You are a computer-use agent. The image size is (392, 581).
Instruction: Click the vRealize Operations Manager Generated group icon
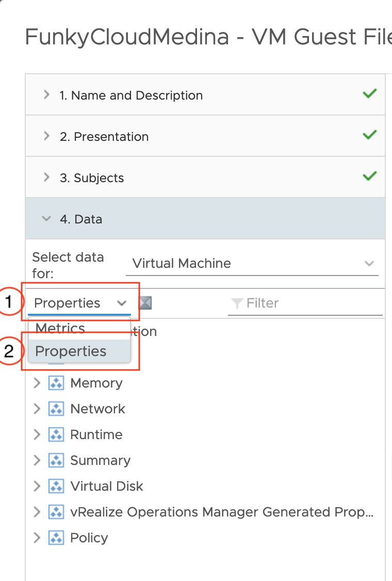pyautogui.click(x=56, y=512)
